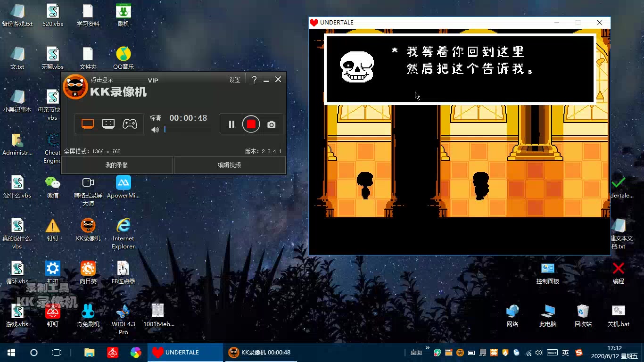Viewport: 644px width, 362px height.
Task: Pause the KK recording
Action: pos(231,124)
